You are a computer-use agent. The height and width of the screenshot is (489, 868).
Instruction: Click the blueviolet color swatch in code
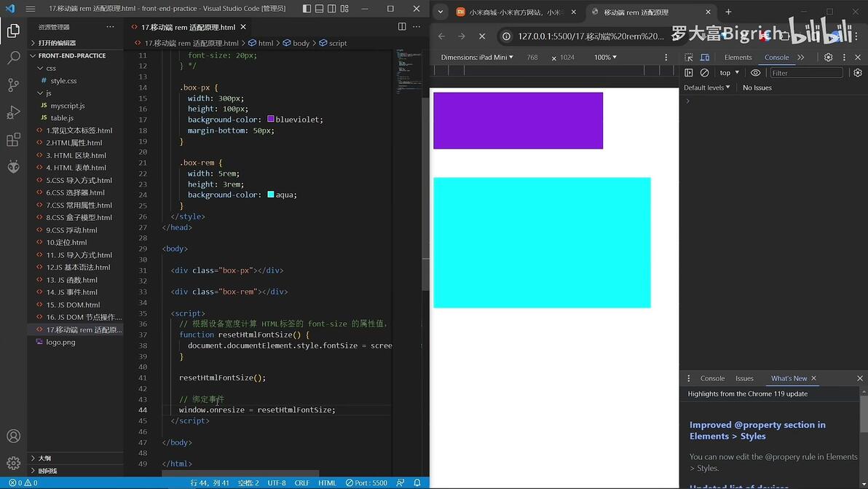pos(271,119)
